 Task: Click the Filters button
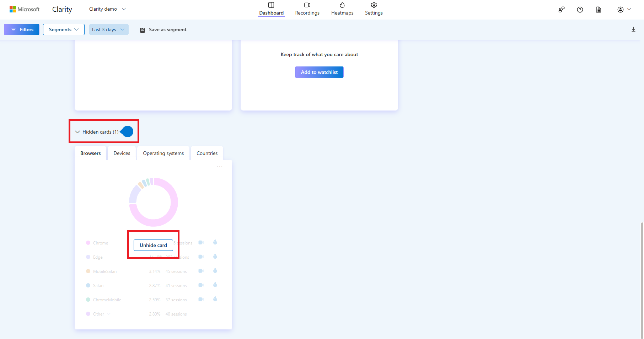click(x=22, y=29)
